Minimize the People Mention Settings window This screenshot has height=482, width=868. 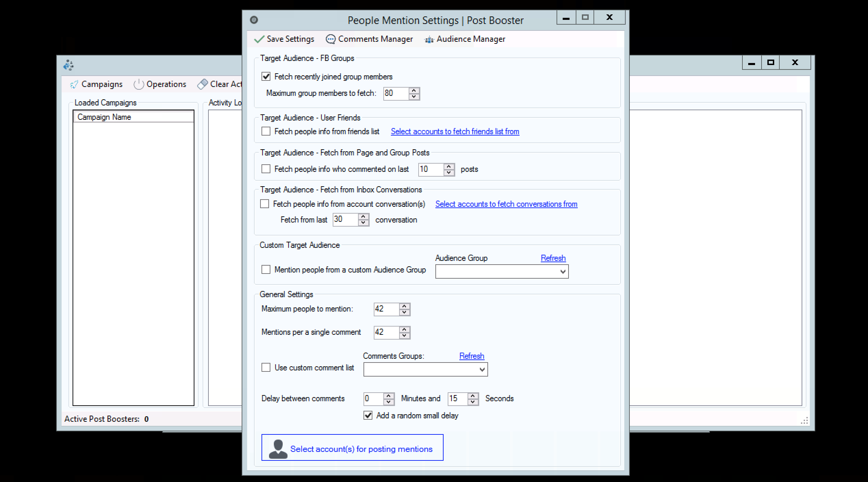pyautogui.click(x=566, y=17)
